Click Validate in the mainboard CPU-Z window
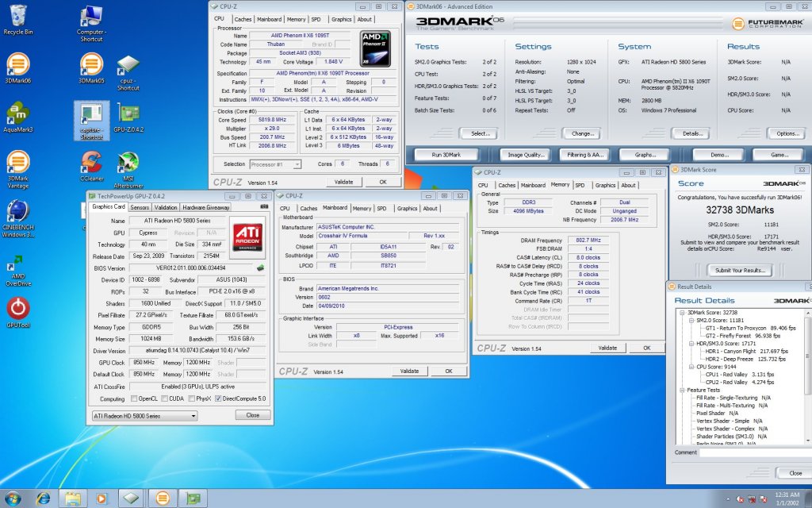812x508 pixels. pyautogui.click(x=409, y=371)
